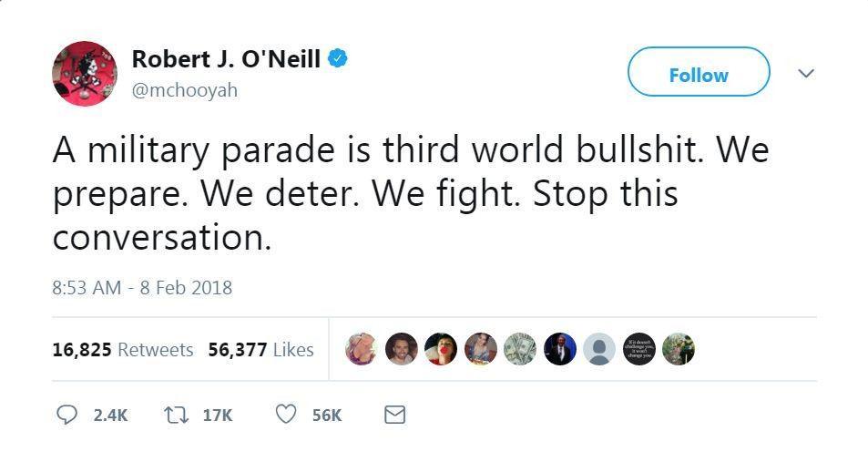The height and width of the screenshot is (462, 868).
Task: Open the Robert J. O'Neill name link
Action: (x=226, y=58)
